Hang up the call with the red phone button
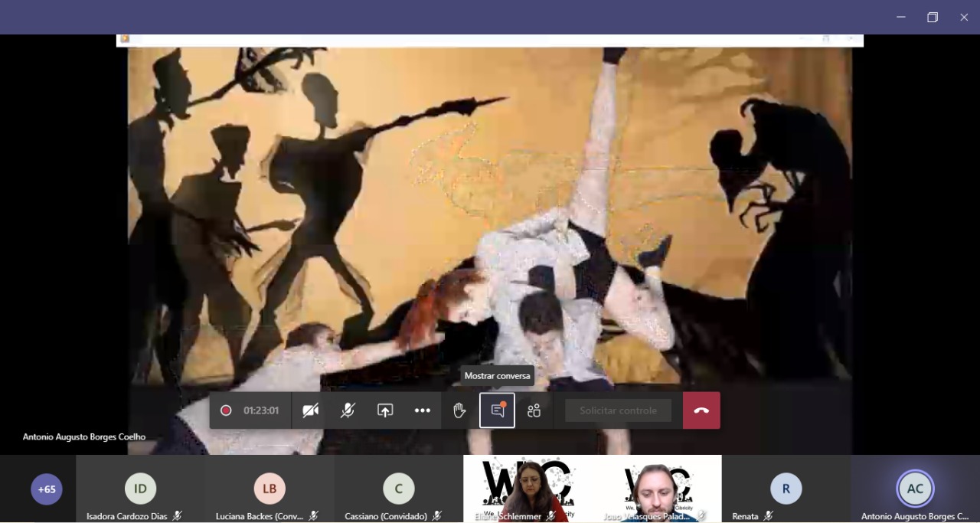The height and width of the screenshot is (523, 980). click(701, 410)
